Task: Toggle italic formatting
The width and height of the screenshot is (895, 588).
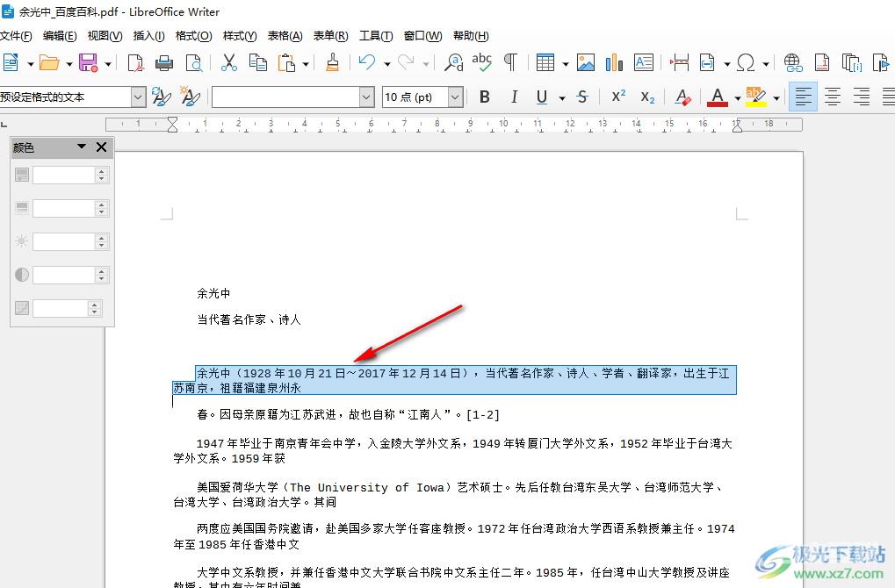Action: click(x=514, y=97)
